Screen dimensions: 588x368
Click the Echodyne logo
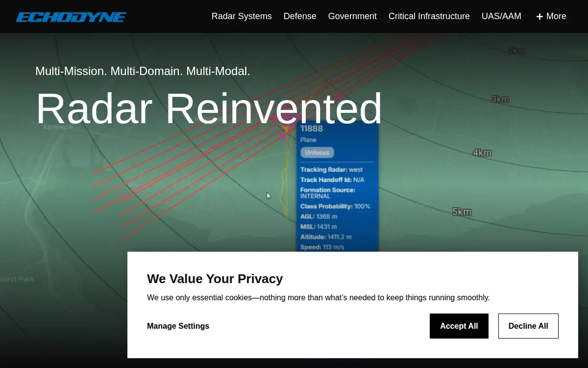point(71,17)
